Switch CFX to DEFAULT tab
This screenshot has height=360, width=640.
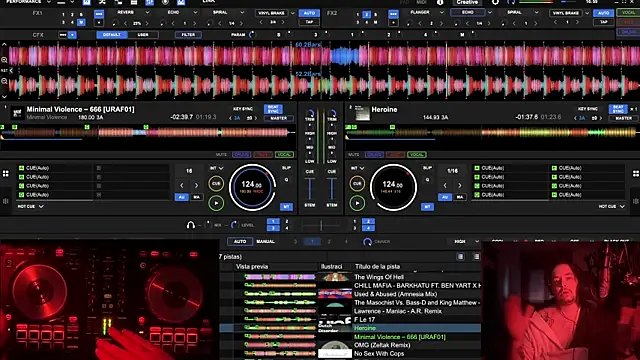tap(112, 35)
